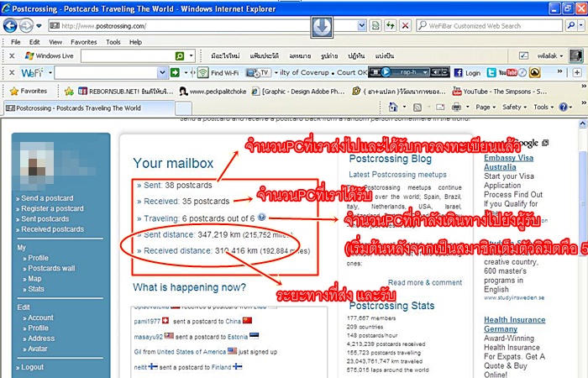588x378 pixels.
Task: Click the page scrollbar up arrow
Action: pos(582,123)
